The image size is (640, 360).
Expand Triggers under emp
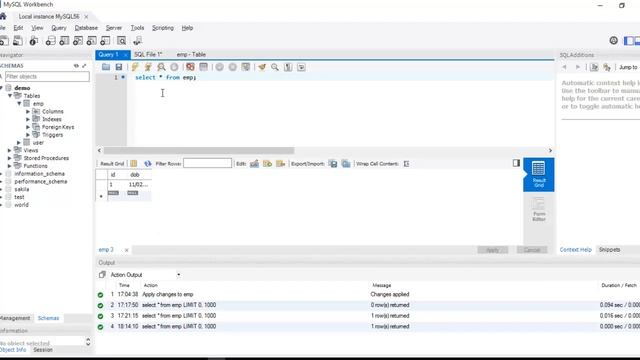(28, 135)
